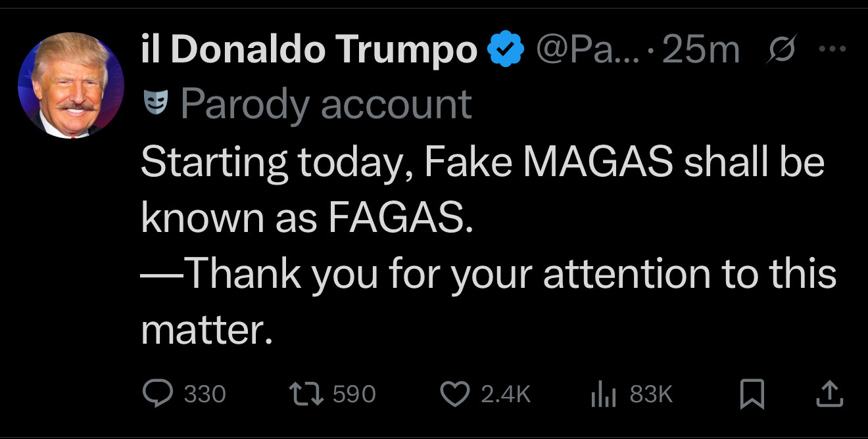868x439 pixels.
Task: Click the 2.4K likes count
Action: 506,394
